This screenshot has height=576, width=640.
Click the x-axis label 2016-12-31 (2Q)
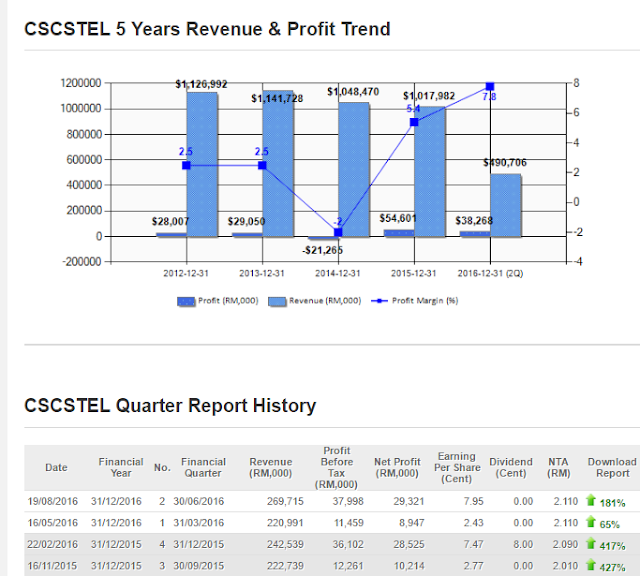pyautogui.click(x=490, y=274)
